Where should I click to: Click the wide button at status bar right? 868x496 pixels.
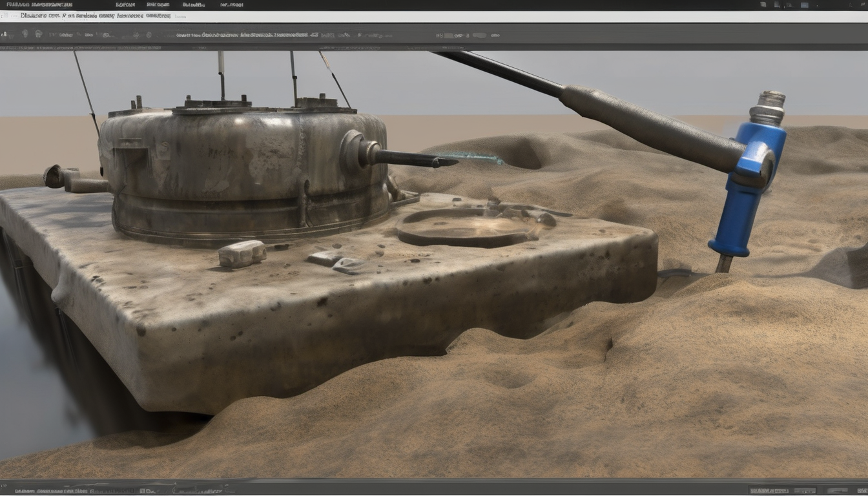coord(767,490)
